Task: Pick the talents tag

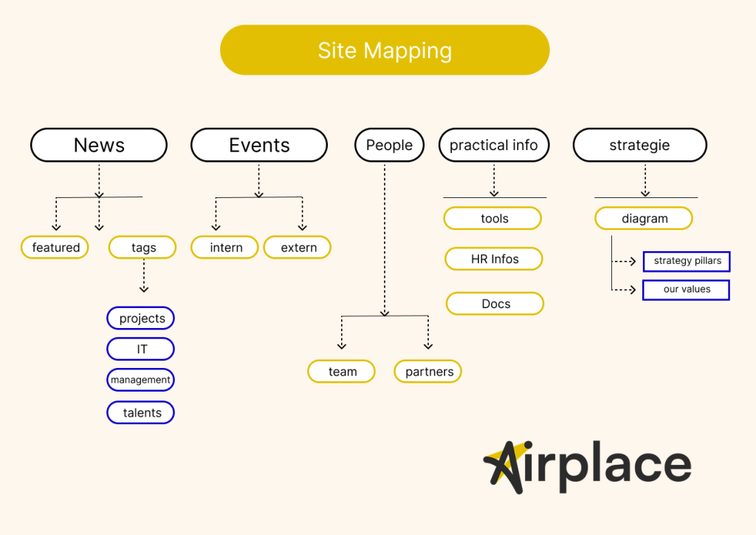Action: 141,413
